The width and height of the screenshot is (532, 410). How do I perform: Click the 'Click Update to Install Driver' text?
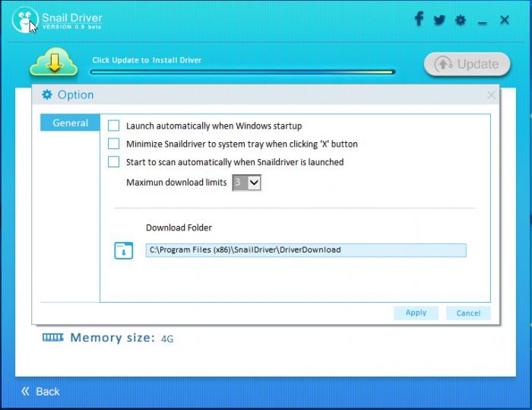[147, 60]
